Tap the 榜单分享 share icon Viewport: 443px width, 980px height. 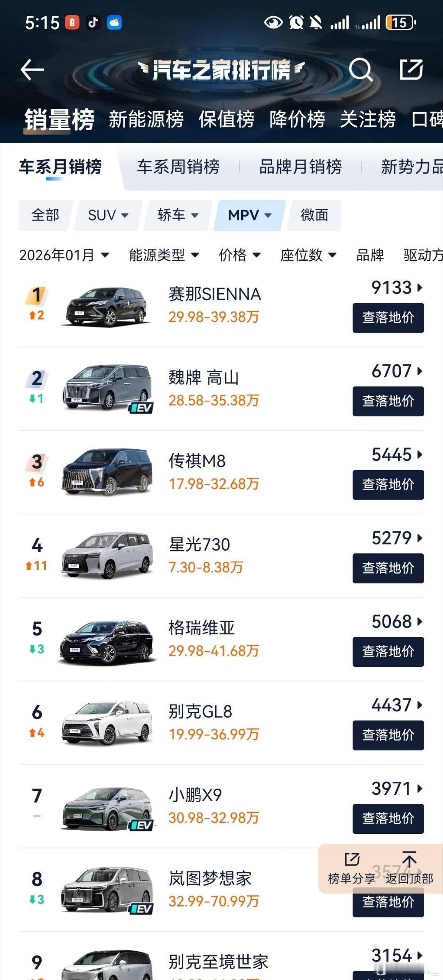352,858
